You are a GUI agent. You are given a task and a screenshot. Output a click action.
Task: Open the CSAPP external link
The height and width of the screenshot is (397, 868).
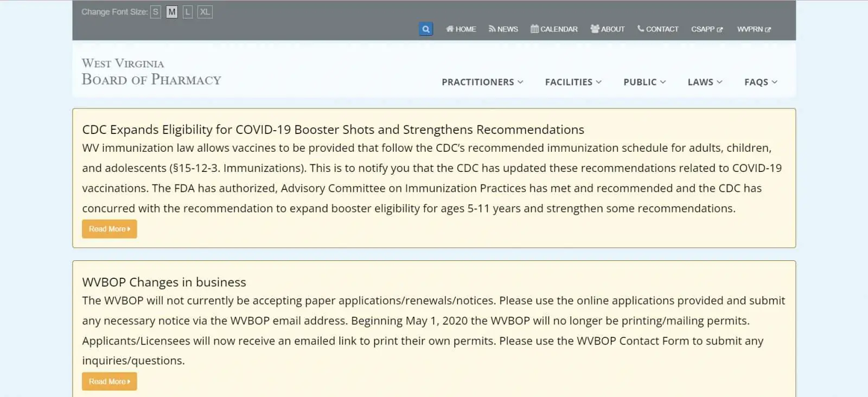[707, 29]
